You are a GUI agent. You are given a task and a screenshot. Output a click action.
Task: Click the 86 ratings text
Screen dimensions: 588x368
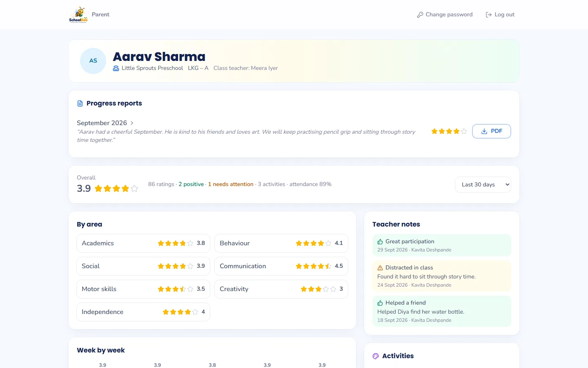click(x=161, y=184)
